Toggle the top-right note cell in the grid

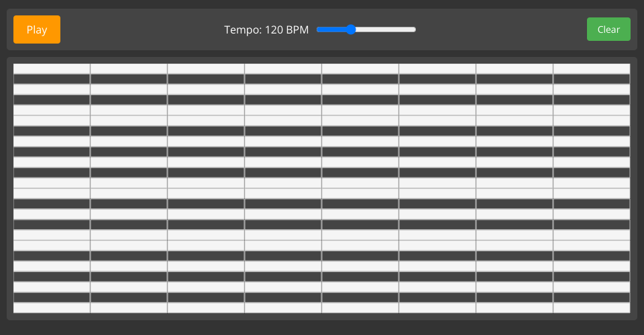pos(592,68)
